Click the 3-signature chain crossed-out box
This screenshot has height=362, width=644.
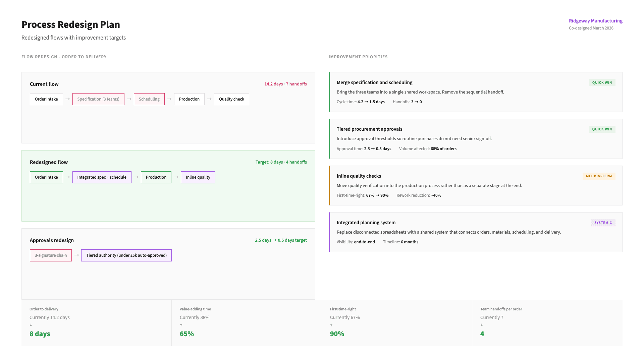[x=51, y=255]
